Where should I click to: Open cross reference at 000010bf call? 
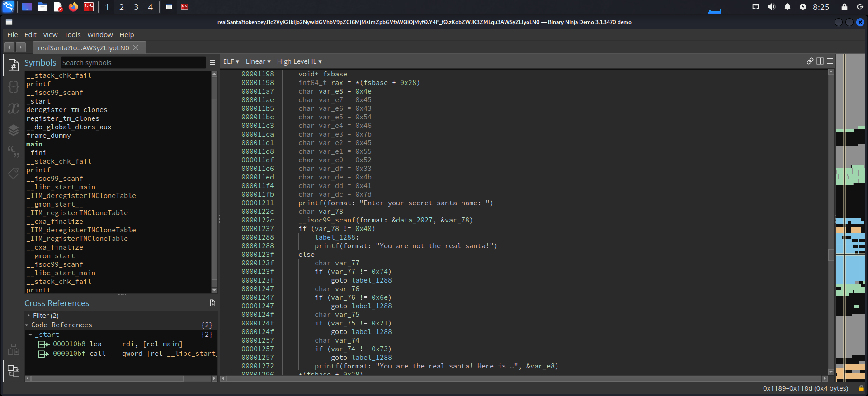tap(127, 354)
